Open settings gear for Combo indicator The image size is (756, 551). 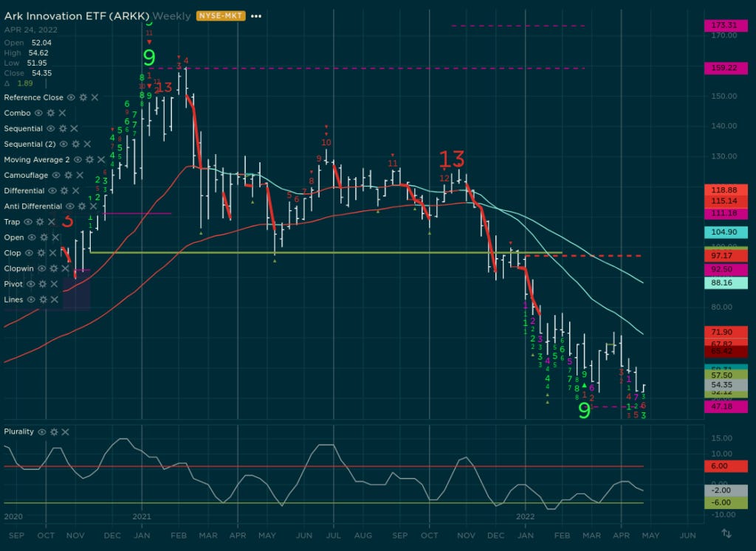point(51,113)
